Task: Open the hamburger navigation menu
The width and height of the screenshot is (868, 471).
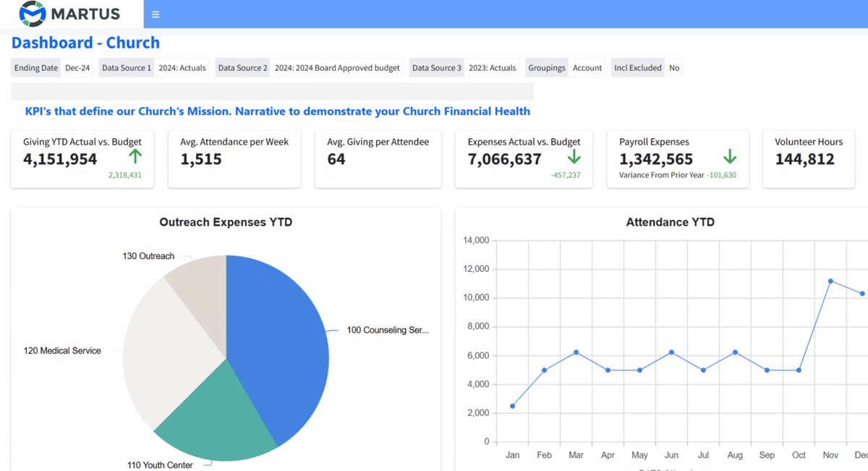Action: pyautogui.click(x=156, y=14)
